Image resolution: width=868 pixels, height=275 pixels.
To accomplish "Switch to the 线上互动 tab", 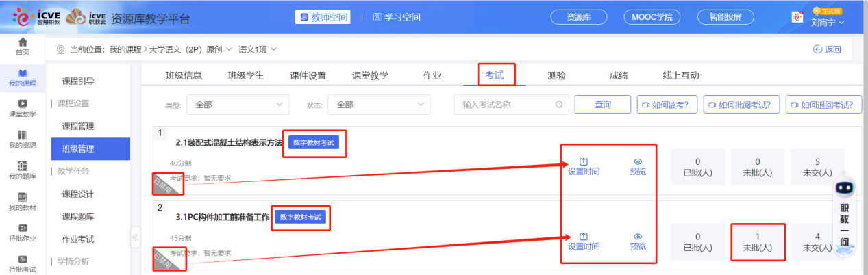I will coord(681,75).
